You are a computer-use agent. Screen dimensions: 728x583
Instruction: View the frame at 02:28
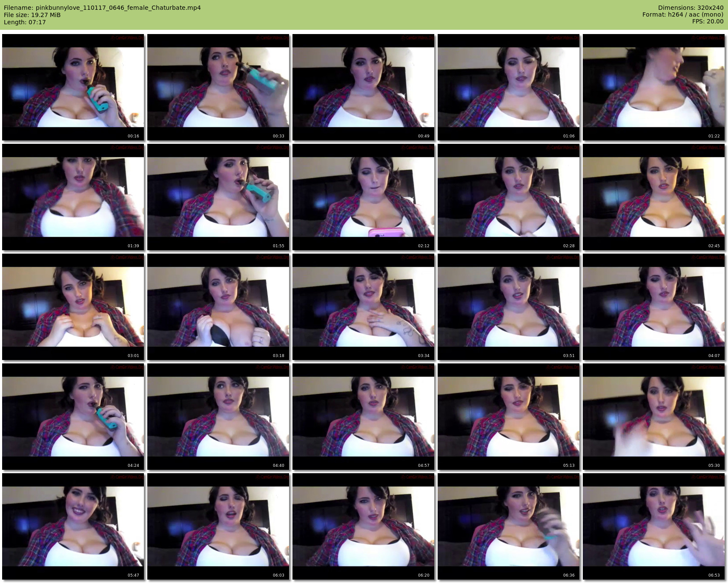[509, 197]
